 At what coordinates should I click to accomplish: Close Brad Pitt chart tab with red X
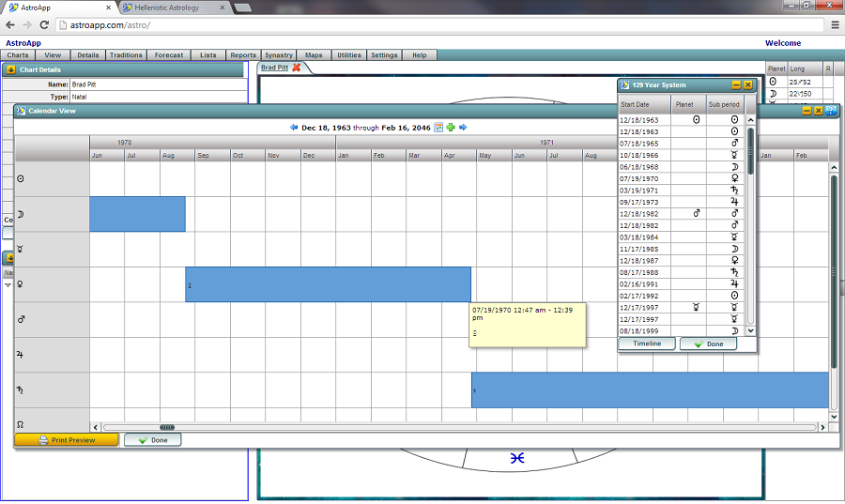coord(297,68)
